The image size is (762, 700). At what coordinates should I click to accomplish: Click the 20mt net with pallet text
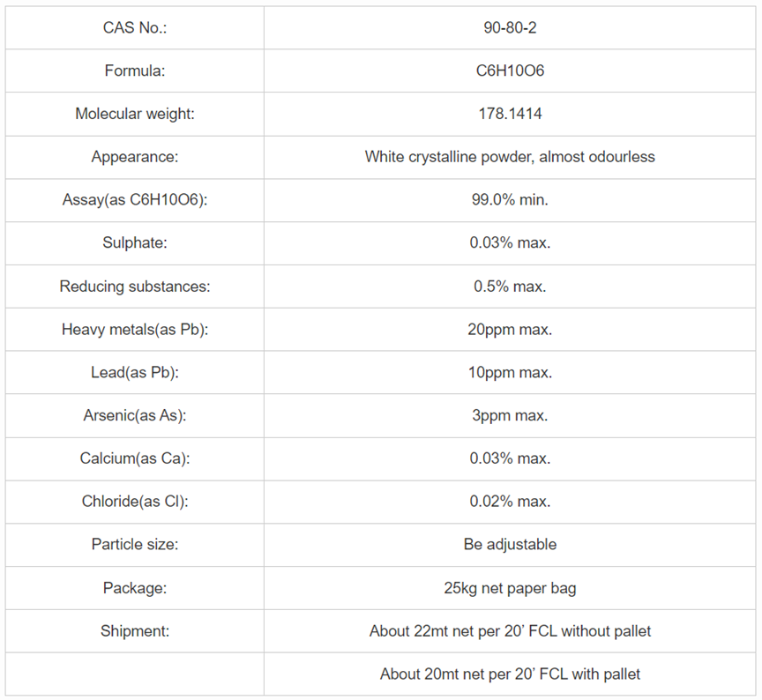point(510,674)
